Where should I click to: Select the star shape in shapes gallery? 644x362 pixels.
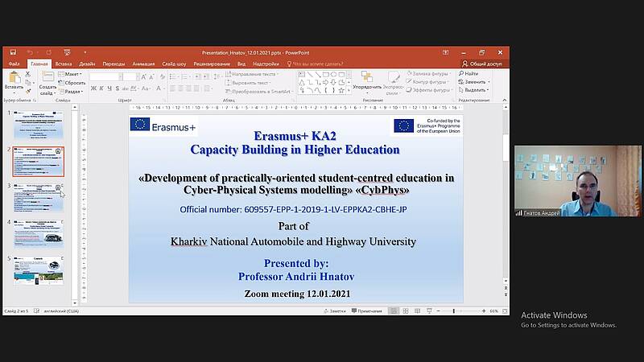(x=341, y=90)
